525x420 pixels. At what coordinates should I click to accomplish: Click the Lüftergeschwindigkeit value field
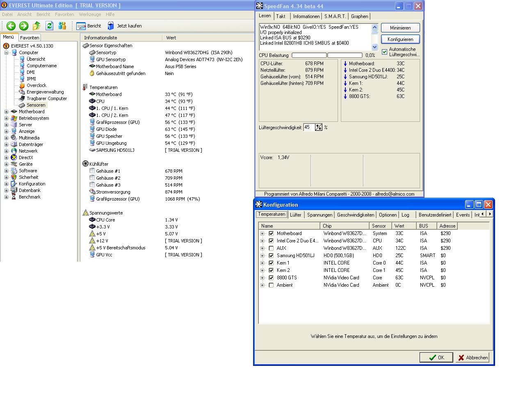click(309, 128)
